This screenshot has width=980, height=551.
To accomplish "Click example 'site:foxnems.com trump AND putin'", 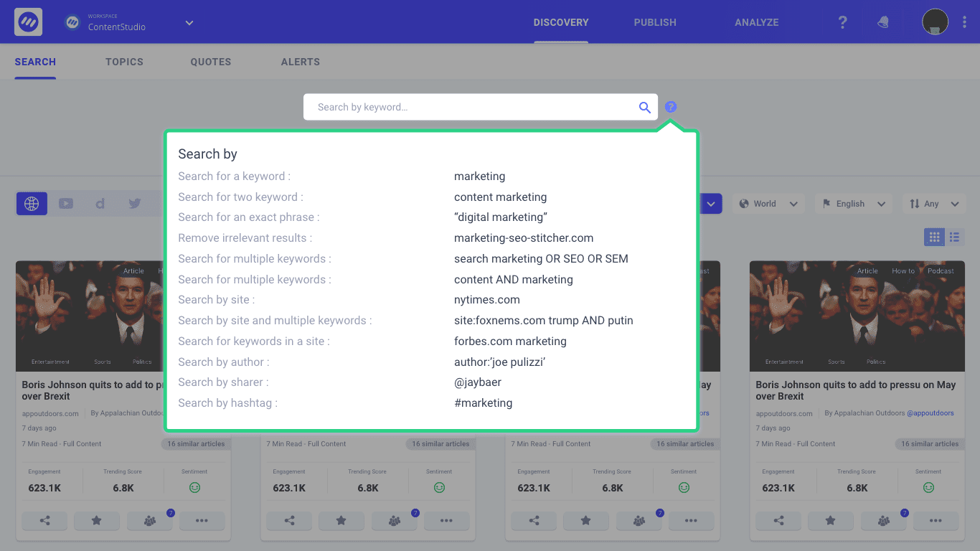I will click(x=544, y=321).
